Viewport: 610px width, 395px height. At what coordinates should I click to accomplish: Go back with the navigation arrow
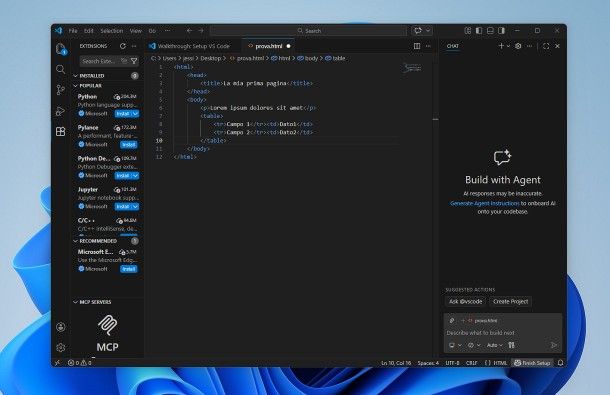[189, 30]
